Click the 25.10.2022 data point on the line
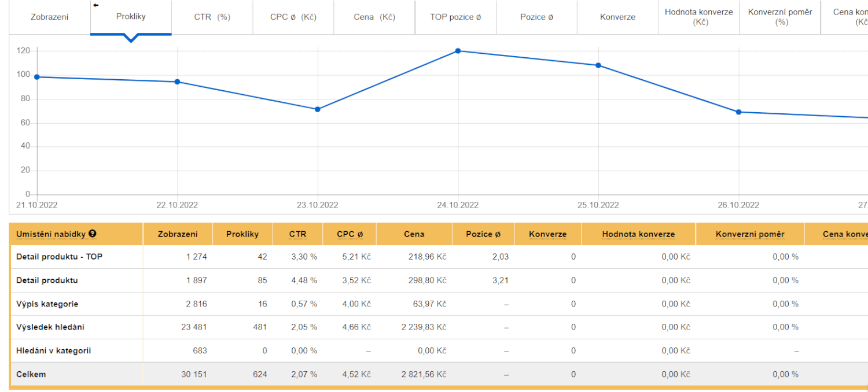The height and width of the screenshot is (392, 868). pos(598,65)
